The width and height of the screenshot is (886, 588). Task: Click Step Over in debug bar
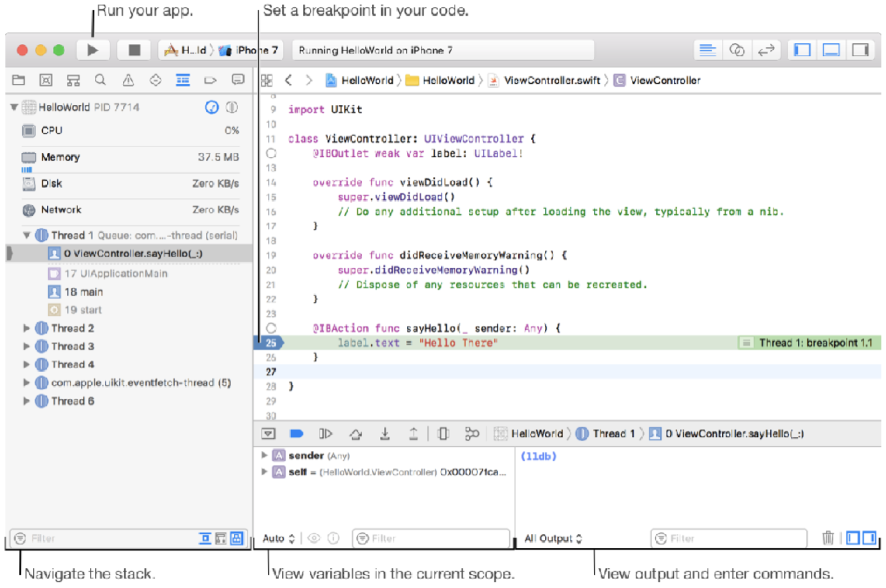tap(356, 434)
